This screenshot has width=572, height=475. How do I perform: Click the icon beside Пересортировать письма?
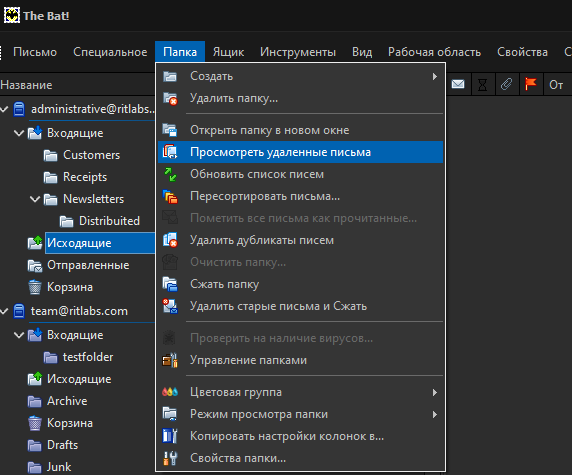coord(170,196)
